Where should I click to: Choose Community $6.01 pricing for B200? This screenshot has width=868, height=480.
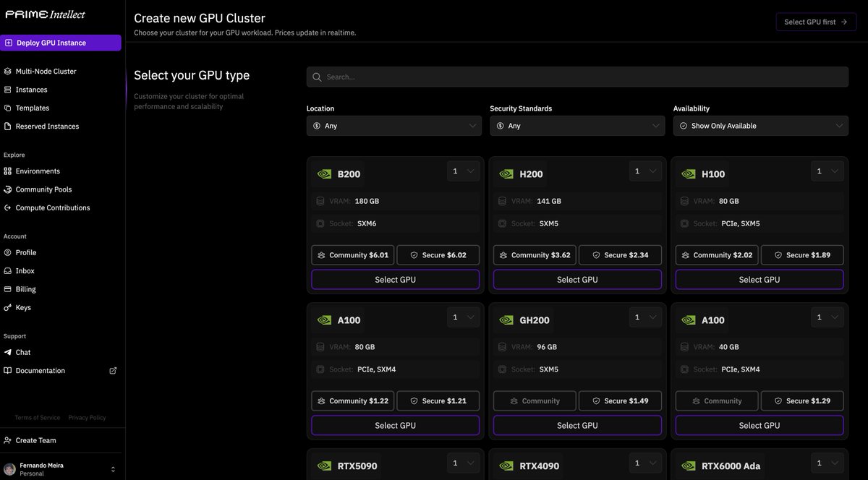pyautogui.click(x=352, y=255)
